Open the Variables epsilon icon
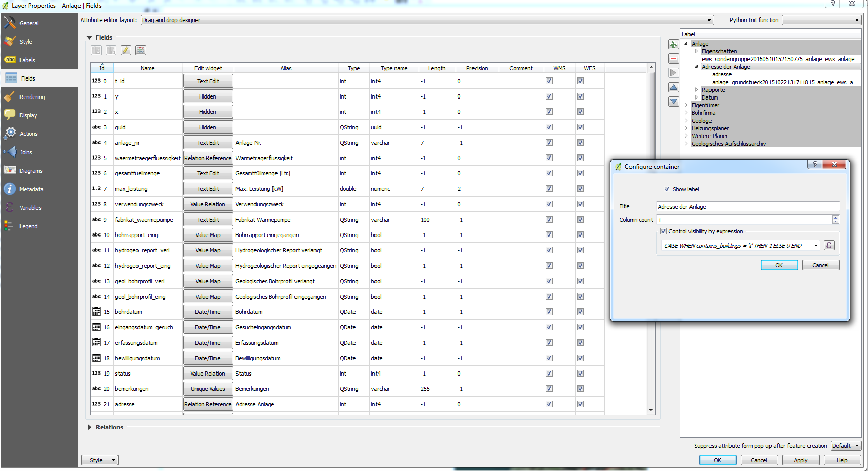Viewport: 868px width, 471px height. pyautogui.click(x=10, y=207)
